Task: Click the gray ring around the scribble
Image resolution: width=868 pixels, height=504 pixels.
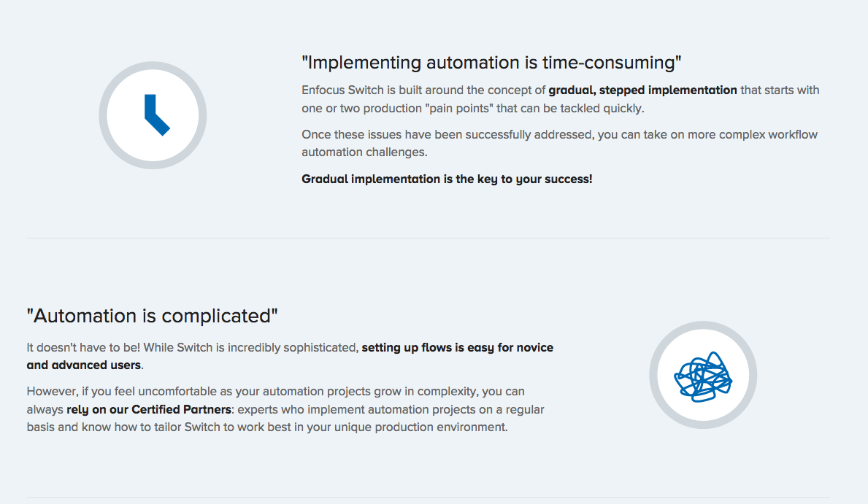Action: pos(654,376)
